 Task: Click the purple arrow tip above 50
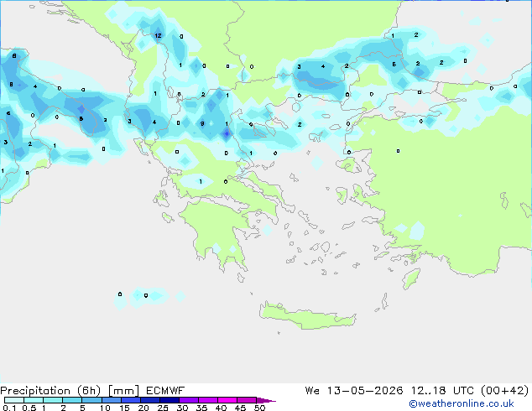click(x=266, y=400)
